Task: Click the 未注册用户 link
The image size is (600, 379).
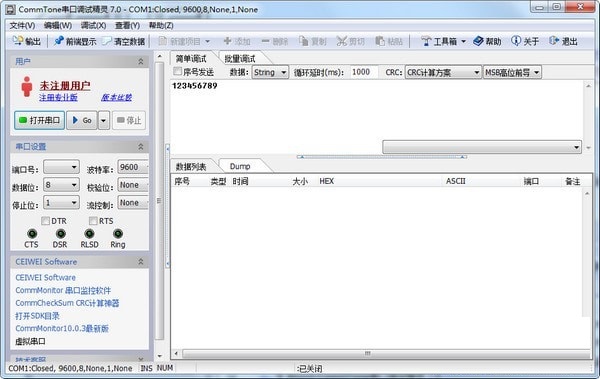Action: [65, 85]
